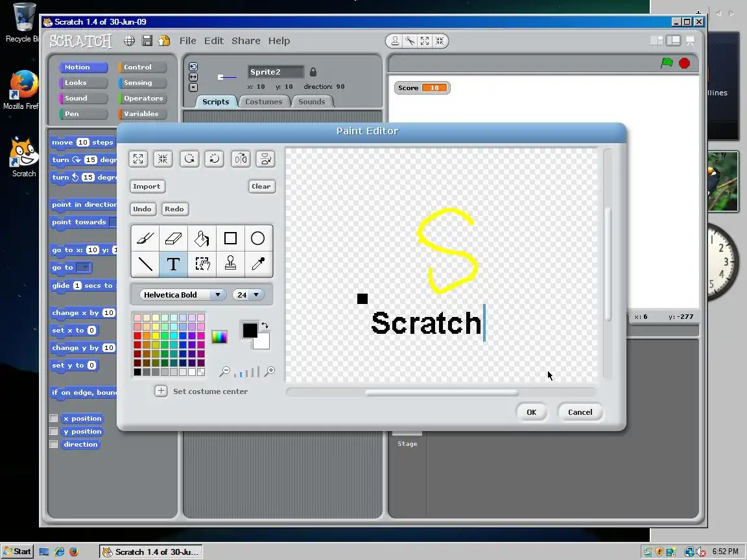747x560 pixels.
Task: Flip costume horizontally
Action: click(x=241, y=159)
